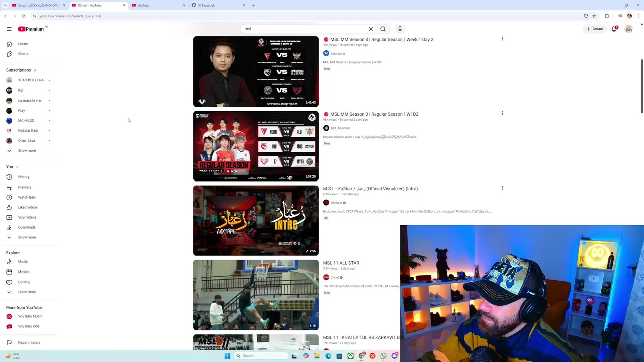
Task: Open the Create button
Action: click(594, 29)
